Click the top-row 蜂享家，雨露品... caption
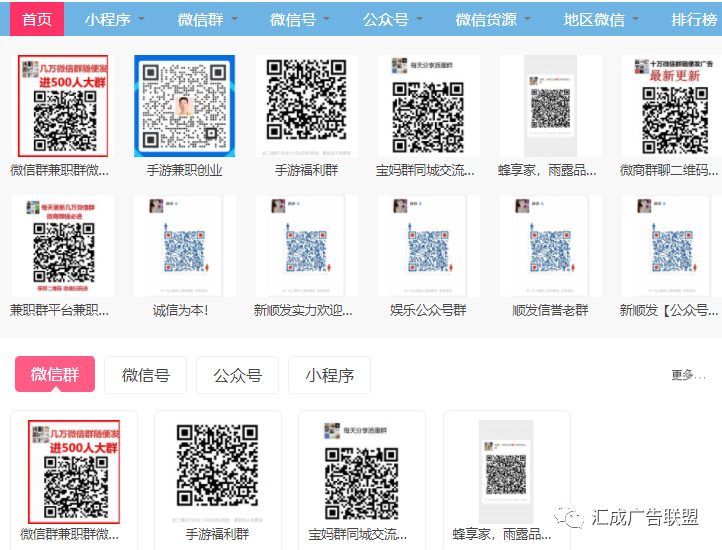Viewport: 722px width, 550px height. 547,170
